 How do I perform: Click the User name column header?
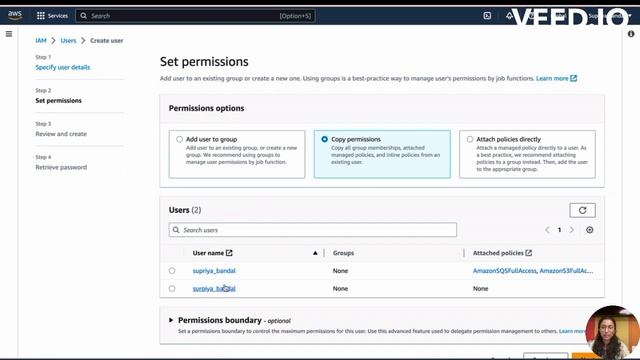208,253
